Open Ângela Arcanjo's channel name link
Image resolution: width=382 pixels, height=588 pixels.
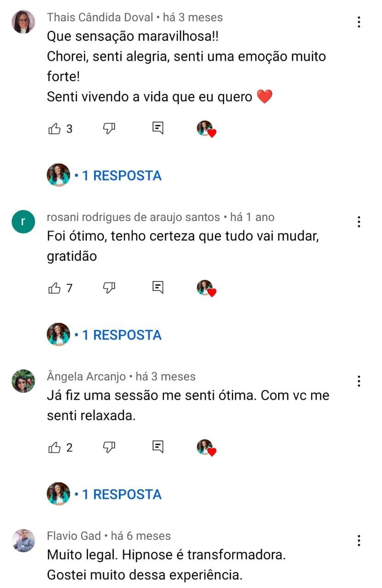86,377
